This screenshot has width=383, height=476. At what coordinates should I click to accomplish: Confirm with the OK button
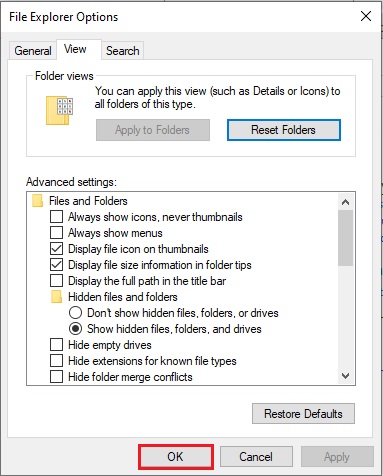coord(175,456)
